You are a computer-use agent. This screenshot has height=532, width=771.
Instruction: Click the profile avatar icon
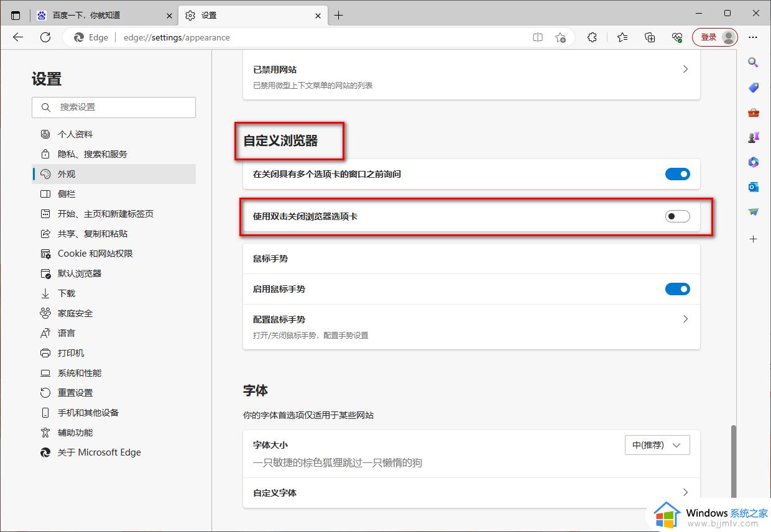[729, 37]
